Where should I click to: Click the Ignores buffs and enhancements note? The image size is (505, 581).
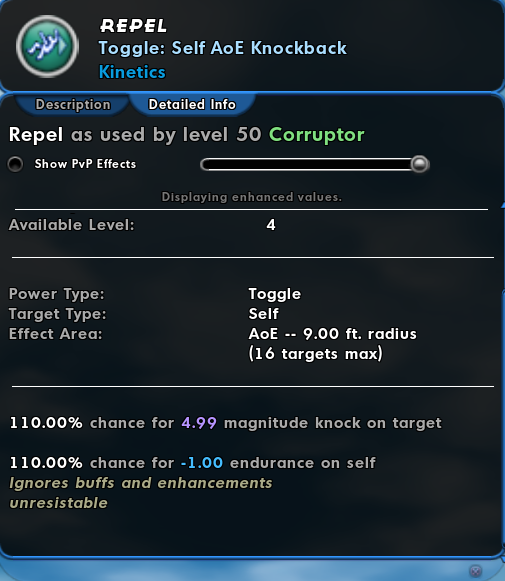[141, 483]
